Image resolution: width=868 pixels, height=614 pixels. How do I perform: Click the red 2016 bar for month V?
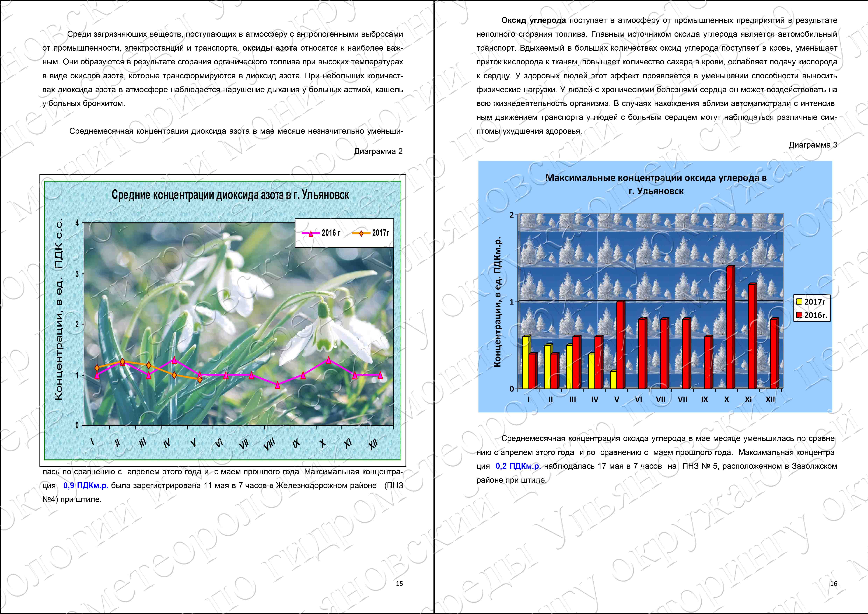pos(621,345)
